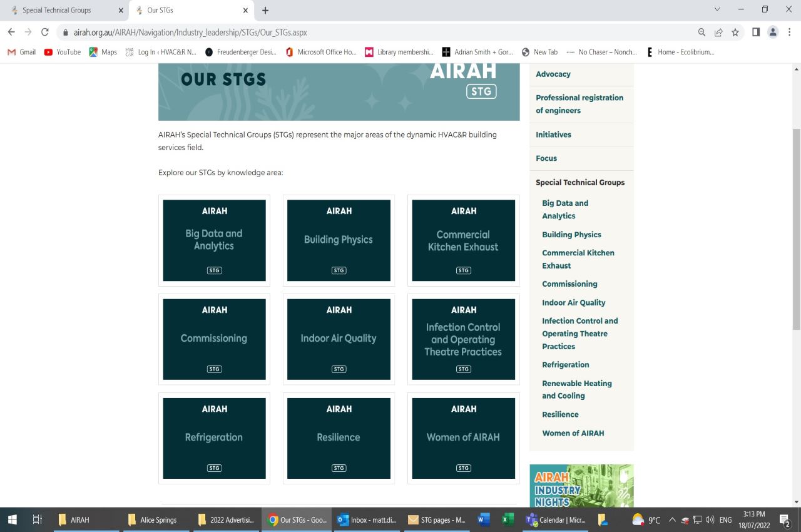
Task: Select Focus in the side menu
Action: (546, 158)
